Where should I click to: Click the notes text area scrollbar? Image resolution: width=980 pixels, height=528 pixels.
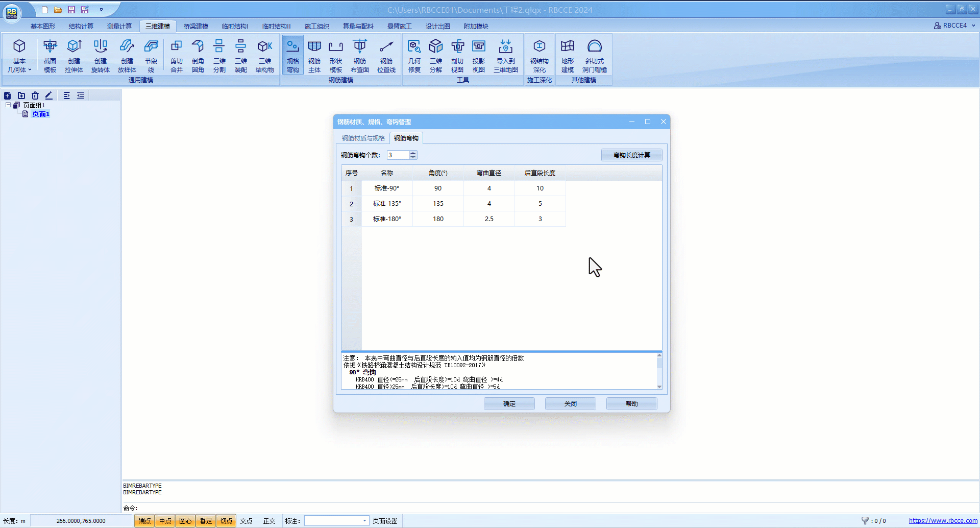659,371
